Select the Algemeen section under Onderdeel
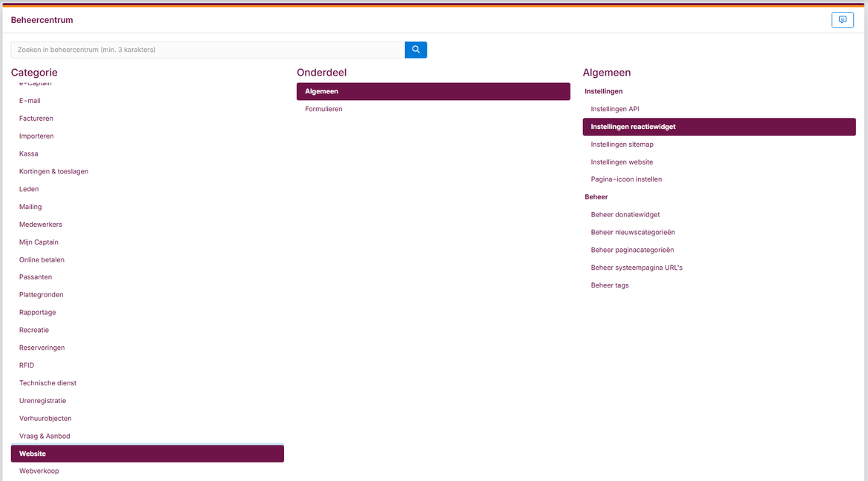The image size is (868, 481). [320, 90]
